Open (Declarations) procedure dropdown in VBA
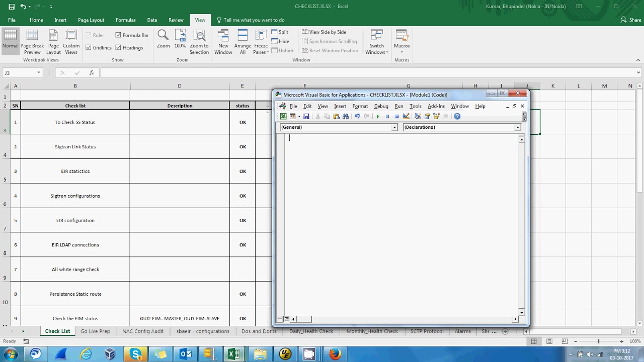 [x=517, y=128]
